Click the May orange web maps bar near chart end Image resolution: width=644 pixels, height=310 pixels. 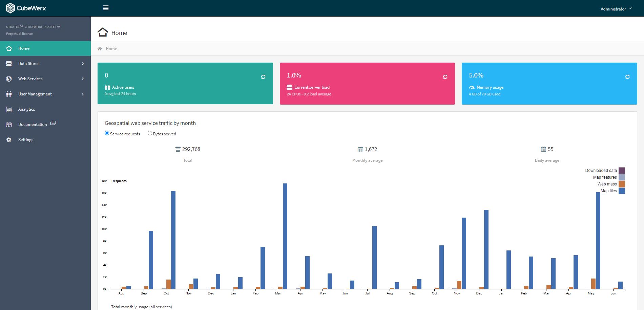[x=593, y=284]
